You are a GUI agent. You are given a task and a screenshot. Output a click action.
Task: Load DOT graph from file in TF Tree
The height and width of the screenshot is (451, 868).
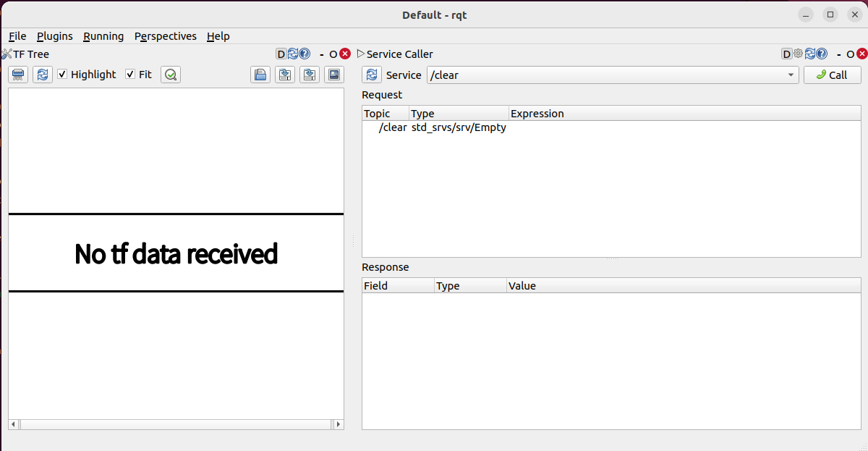point(260,75)
